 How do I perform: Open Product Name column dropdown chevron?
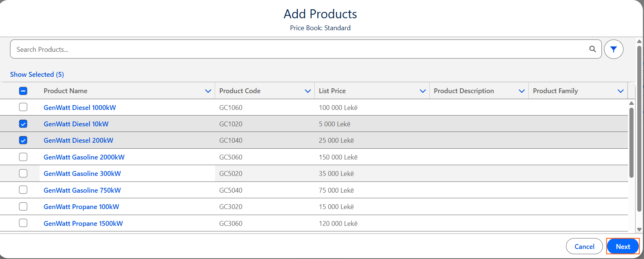(208, 91)
